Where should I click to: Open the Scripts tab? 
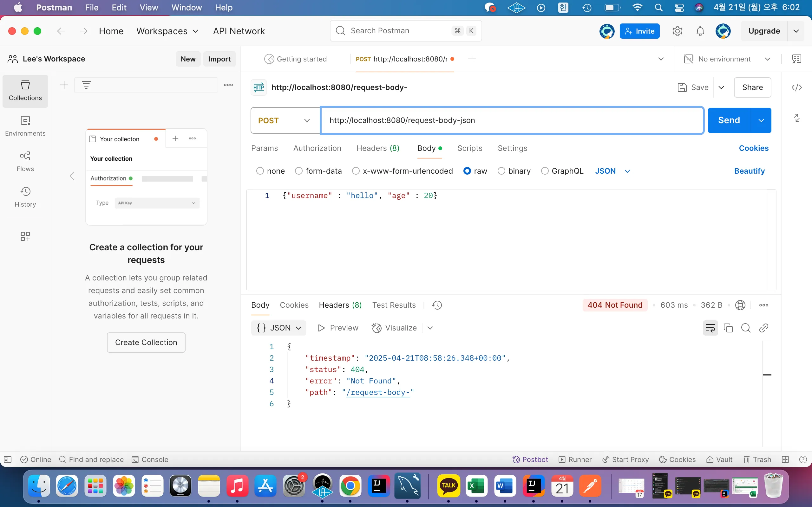(x=469, y=148)
